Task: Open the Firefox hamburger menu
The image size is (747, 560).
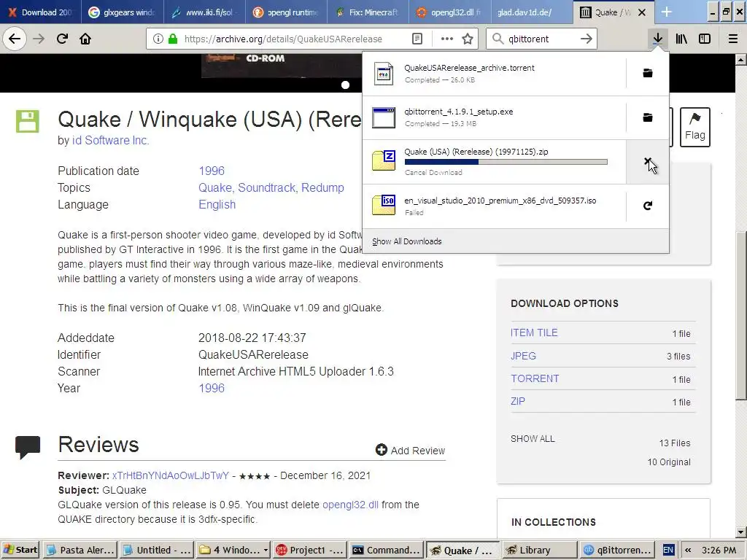Action: point(733,39)
